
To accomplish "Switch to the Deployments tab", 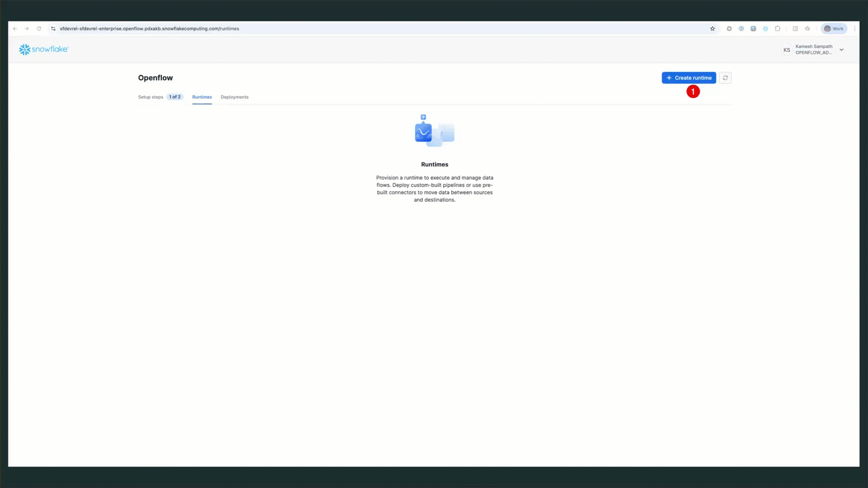I will [x=234, y=97].
